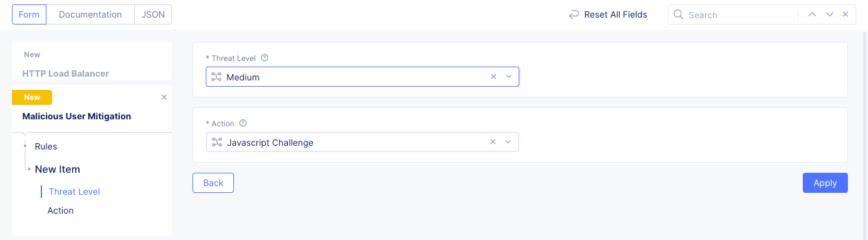
Task: Clear the Medium threat level selection
Action: [494, 77]
